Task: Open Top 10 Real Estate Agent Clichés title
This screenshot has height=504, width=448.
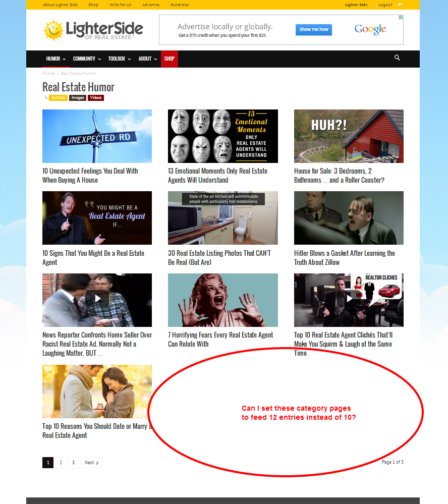Action: pyautogui.click(x=343, y=344)
